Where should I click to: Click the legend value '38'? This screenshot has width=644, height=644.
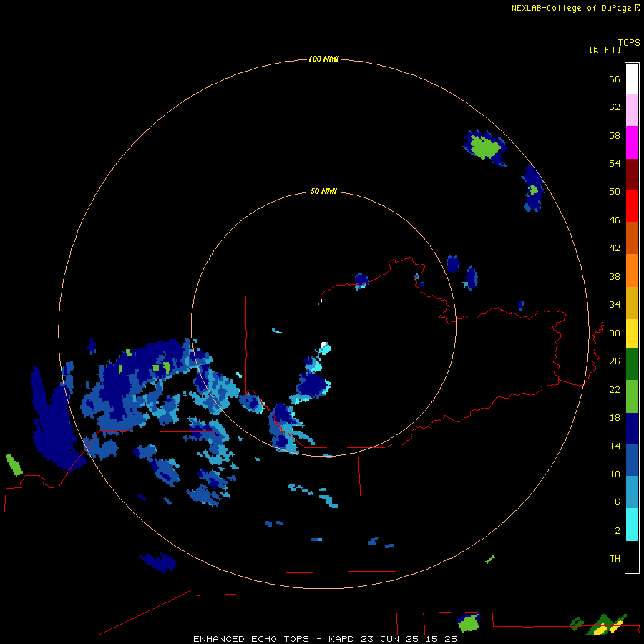click(615, 277)
